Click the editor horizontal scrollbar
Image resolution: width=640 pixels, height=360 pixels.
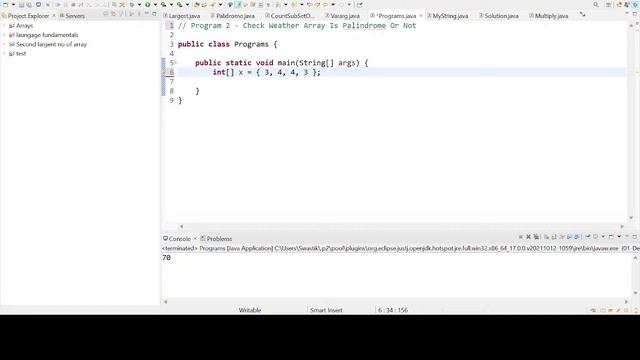click(402, 227)
